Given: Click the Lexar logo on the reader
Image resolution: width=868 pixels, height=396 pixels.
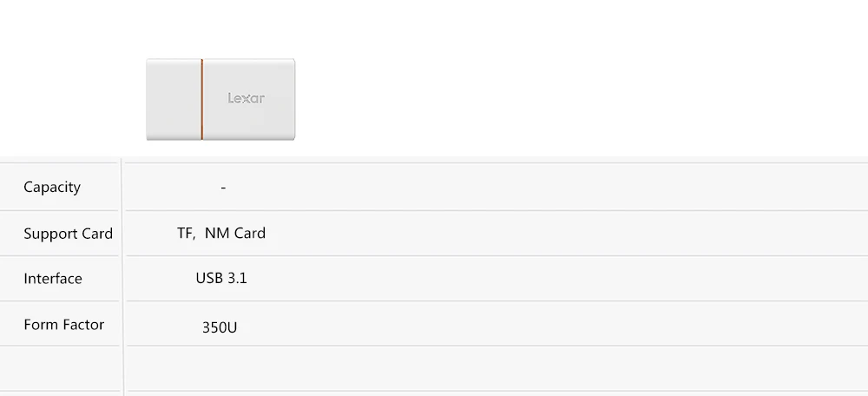Looking at the screenshot, I should click(247, 98).
